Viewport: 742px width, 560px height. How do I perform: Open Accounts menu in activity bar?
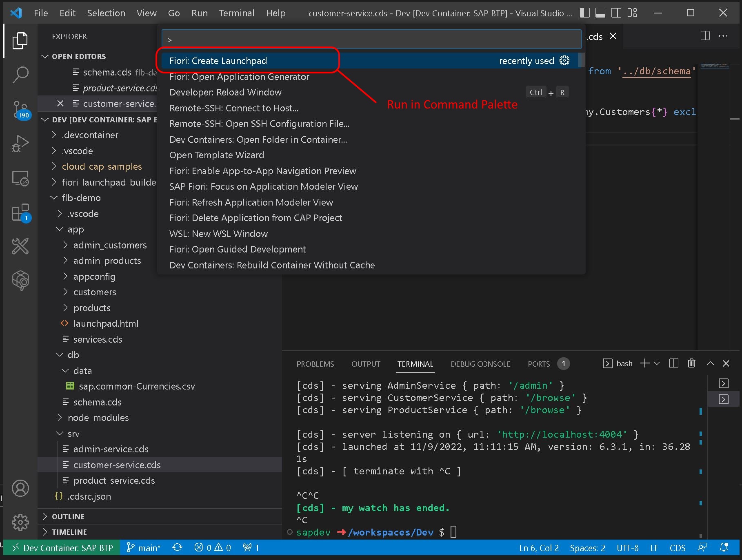click(x=20, y=488)
